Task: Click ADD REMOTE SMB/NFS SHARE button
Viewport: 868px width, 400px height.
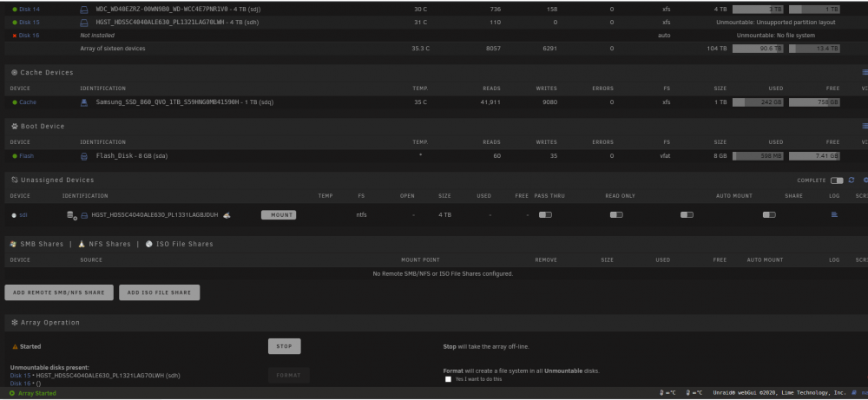Action: [x=59, y=292]
